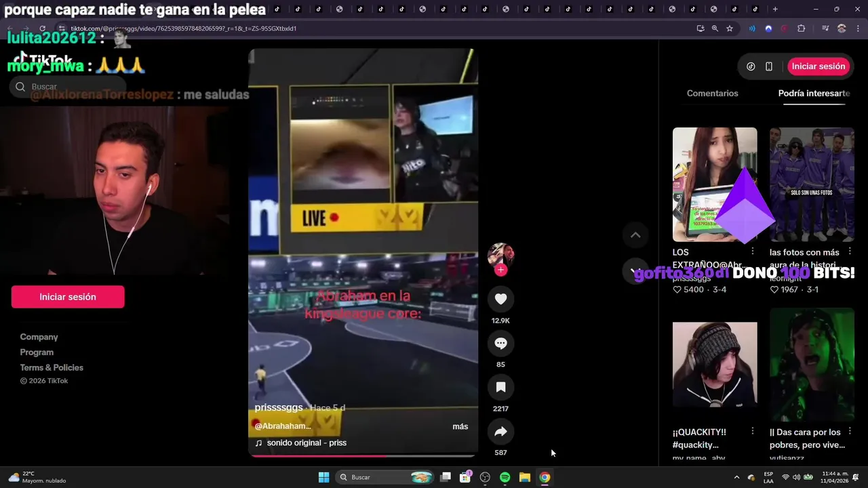Open options menu for '¡¡QUACKITY!!' card
868x488 pixels.
[x=752, y=431]
